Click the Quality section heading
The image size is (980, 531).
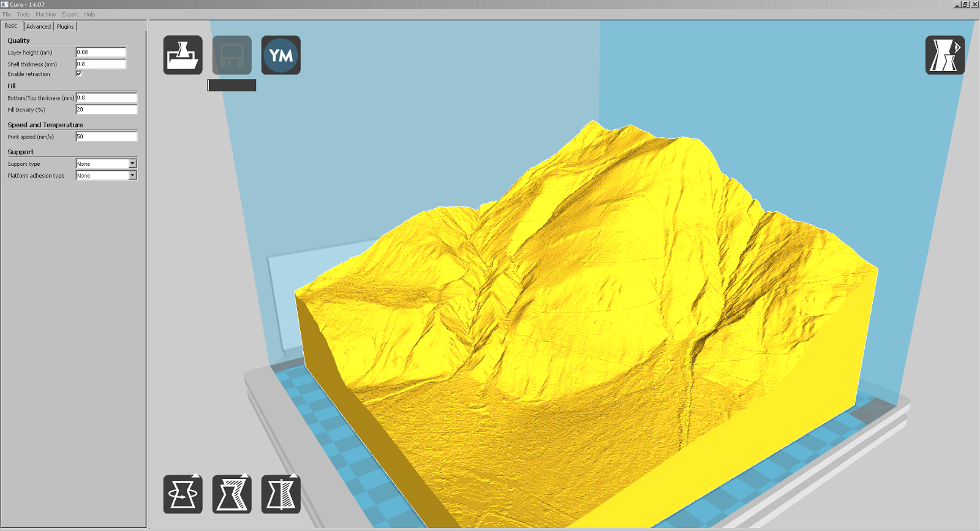19,40
